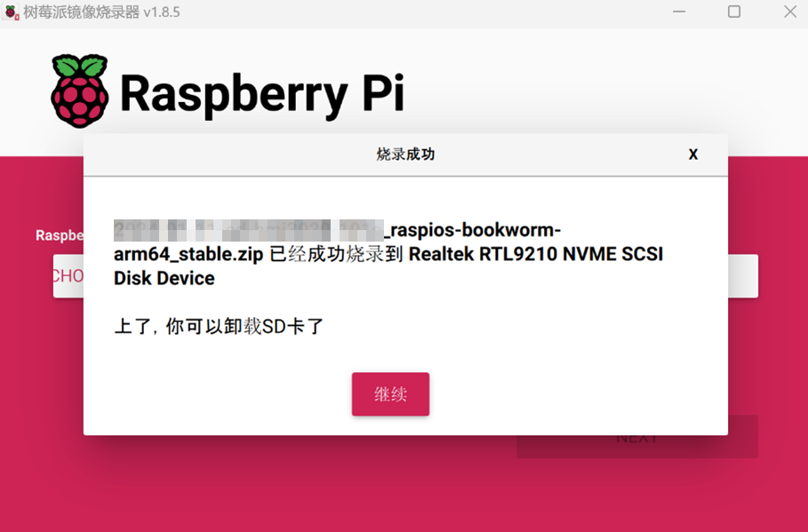Click the Realtek RTL9210 NVME SCSI device name
Screen dimensions: 808x532
click(x=536, y=254)
